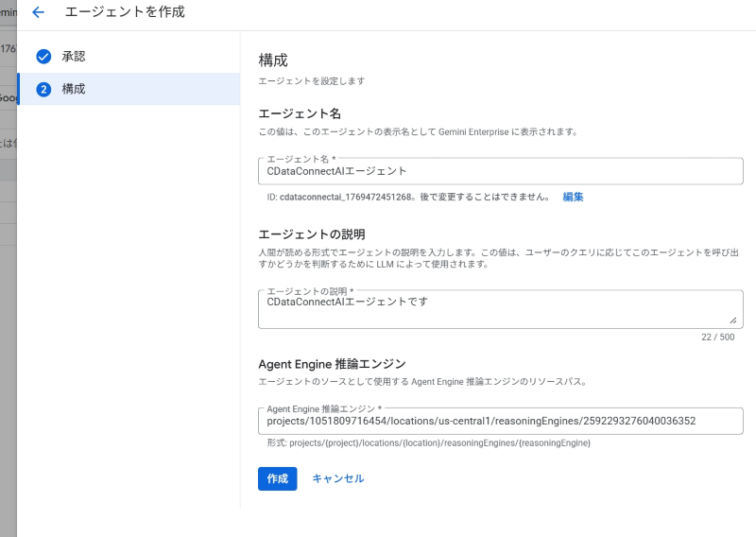Click the Agent Engine 推論エンジン resource path field
Image resolution: width=756 pixels, height=537 pixels.
tap(500, 421)
